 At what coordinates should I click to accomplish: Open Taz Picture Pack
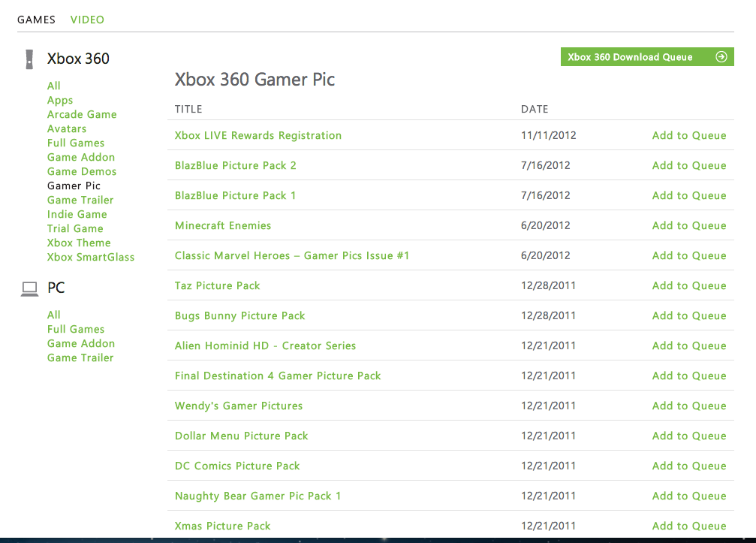[x=217, y=285]
